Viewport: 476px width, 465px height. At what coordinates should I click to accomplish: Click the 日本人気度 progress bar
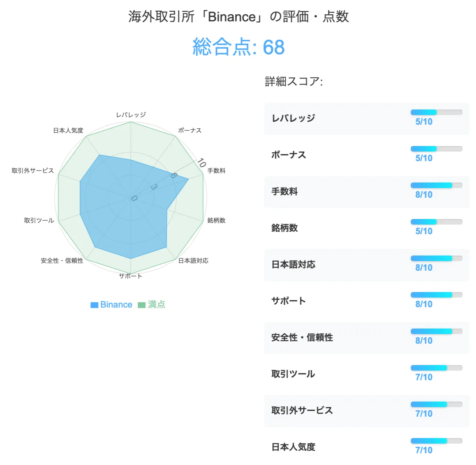pyautogui.click(x=437, y=441)
